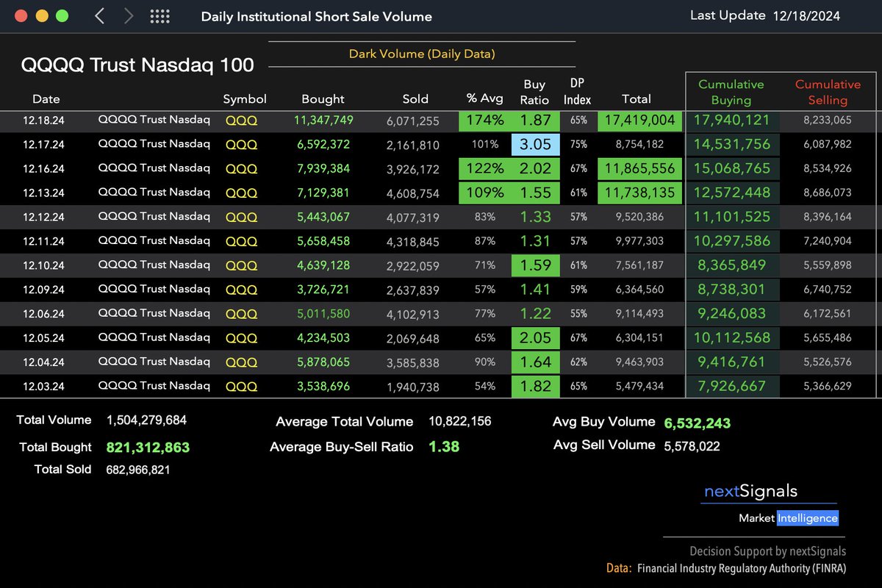This screenshot has width=882, height=588.
Task: Click Avg Buy Volume value 6,532,243
Action: 698,423
